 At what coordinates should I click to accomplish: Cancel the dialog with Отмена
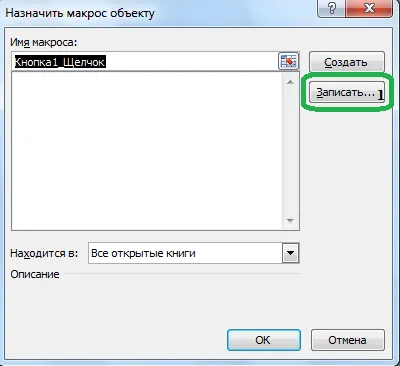(348, 340)
